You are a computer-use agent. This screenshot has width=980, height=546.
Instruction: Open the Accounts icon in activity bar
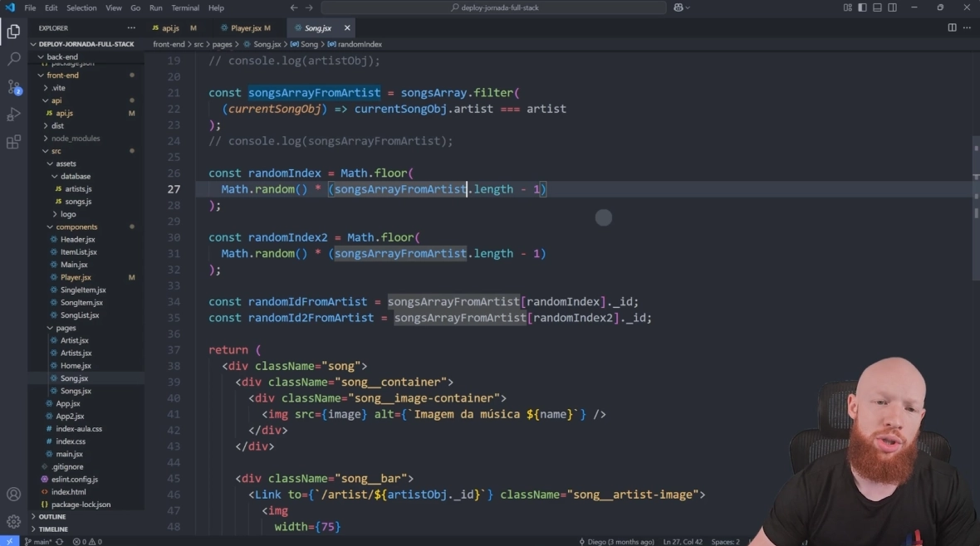(13, 495)
